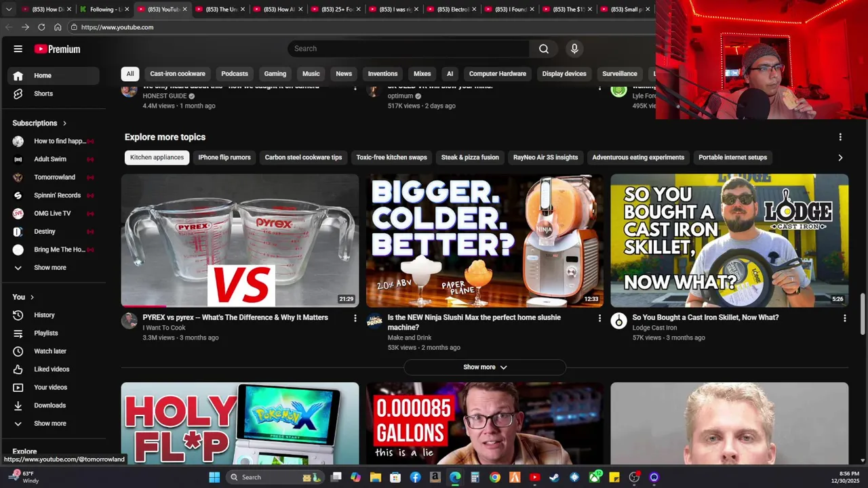868x488 pixels.
Task: Open more options for Cast Iron Skillet video
Action: coord(844,318)
